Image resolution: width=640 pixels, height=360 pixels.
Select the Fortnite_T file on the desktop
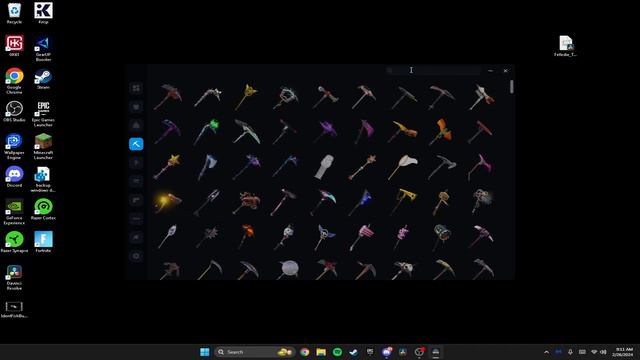tap(566, 46)
